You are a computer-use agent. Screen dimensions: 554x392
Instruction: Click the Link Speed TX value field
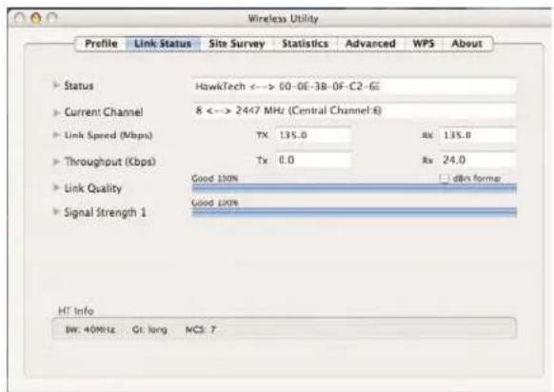313,135
